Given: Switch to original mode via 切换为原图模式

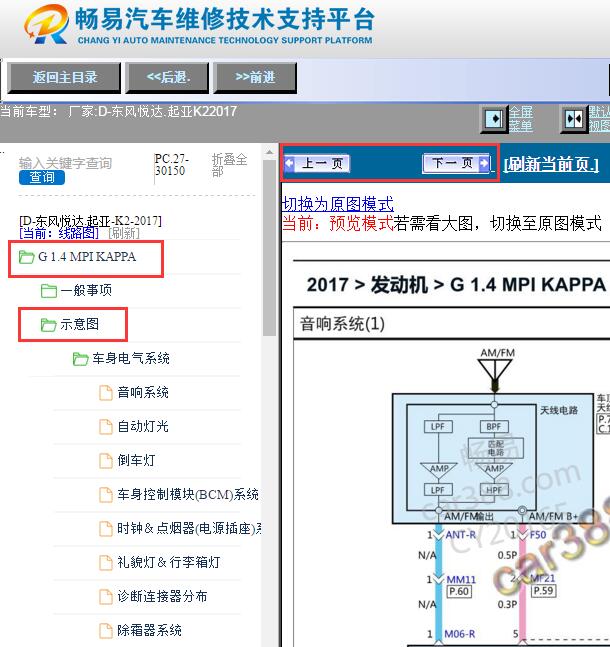Looking at the screenshot, I should click(x=338, y=204).
